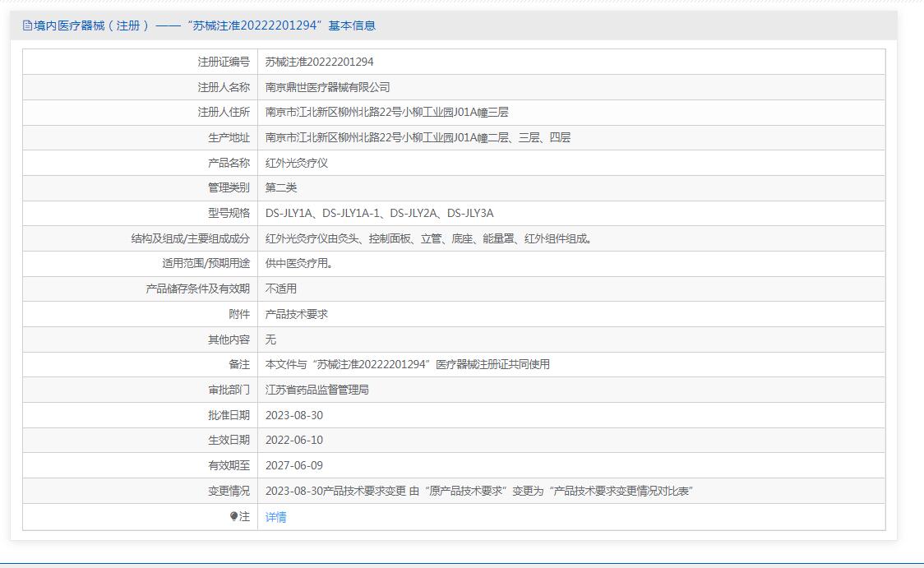Select management class value 第二类
The image size is (924, 568).
[x=281, y=187]
